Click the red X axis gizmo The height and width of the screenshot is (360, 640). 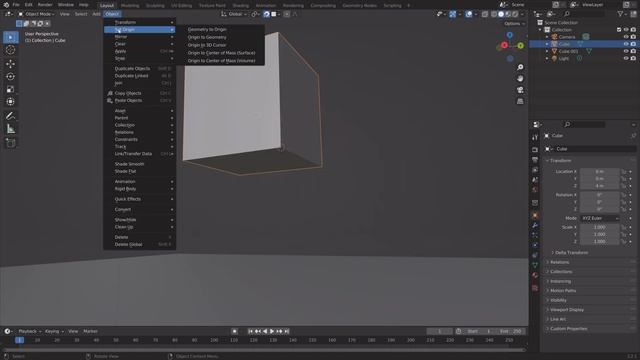pyautogui.click(x=504, y=45)
